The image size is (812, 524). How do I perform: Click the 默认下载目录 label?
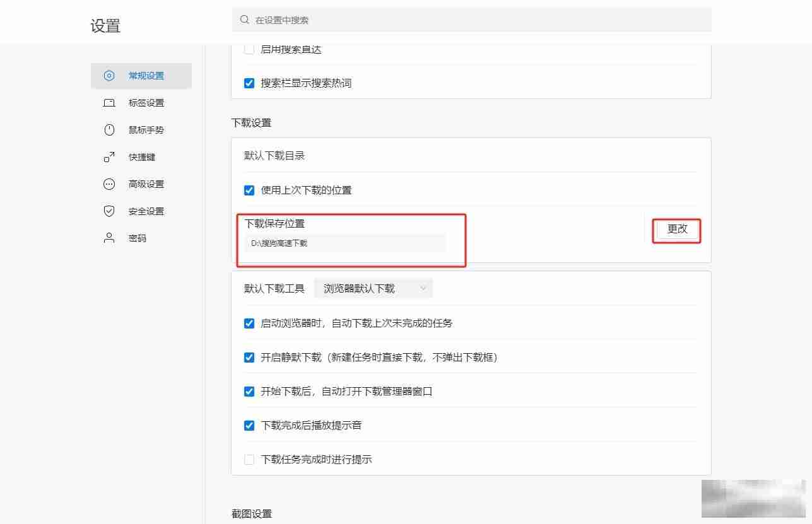point(274,155)
